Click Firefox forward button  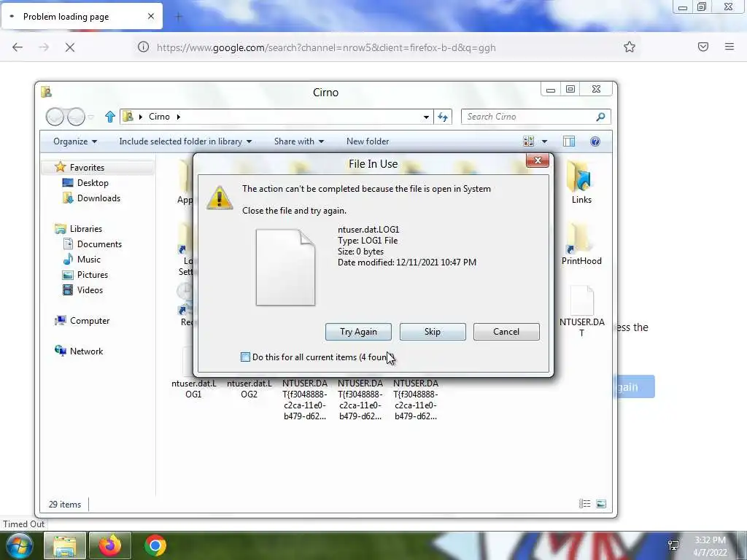[x=44, y=47]
